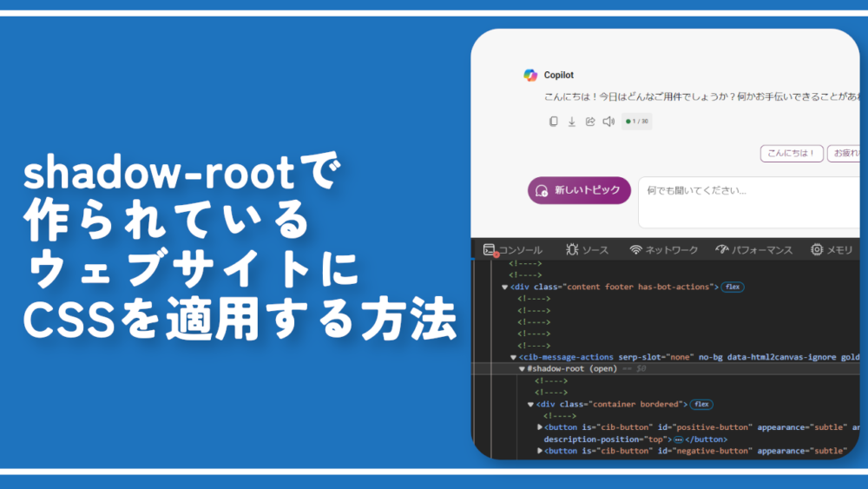The image size is (868, 489).
Task: Click the read aloud speaker icon
Action: [x=608, y=122]
